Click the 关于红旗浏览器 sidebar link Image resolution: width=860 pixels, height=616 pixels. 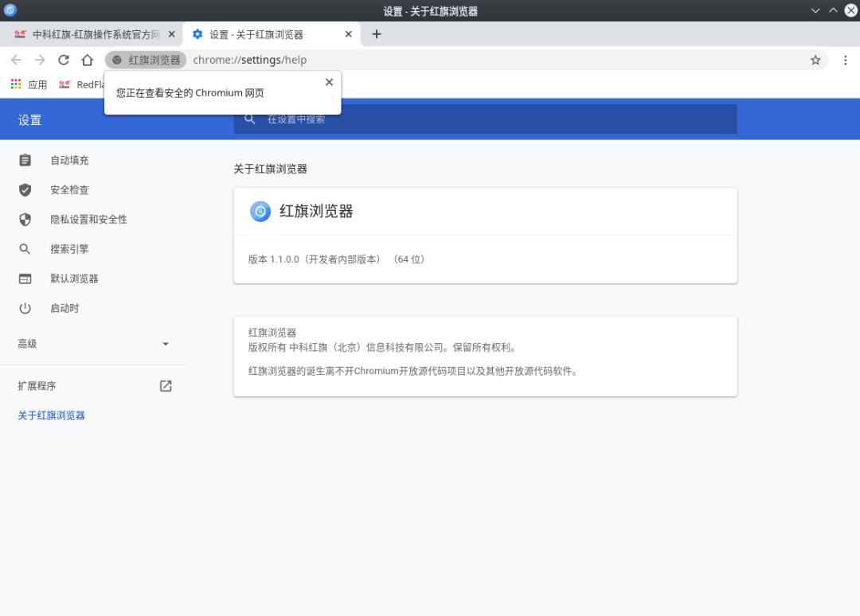(52, 415)
